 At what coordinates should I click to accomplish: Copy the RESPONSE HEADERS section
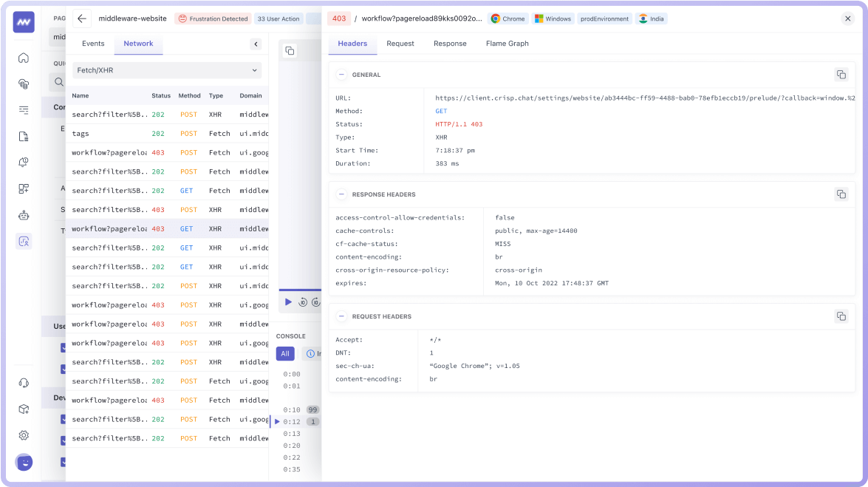point(841,194)
